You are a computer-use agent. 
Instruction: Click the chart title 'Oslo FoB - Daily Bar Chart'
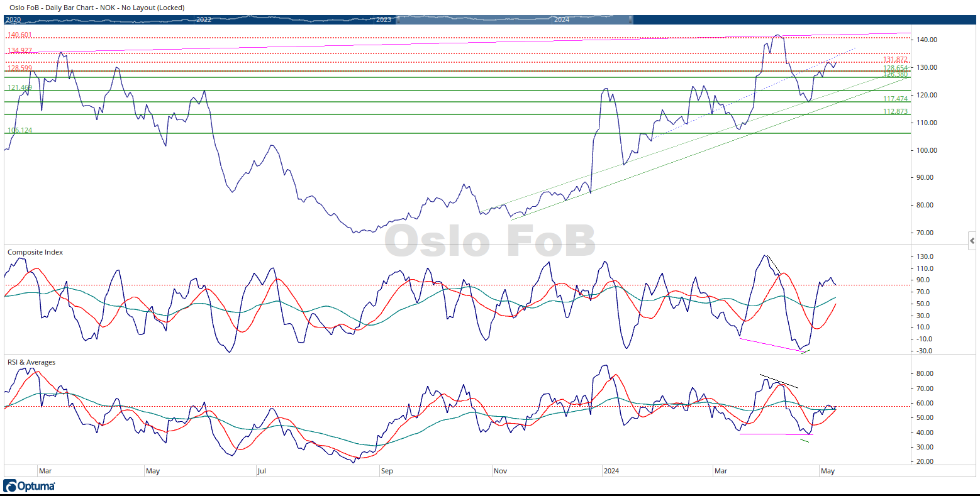point(51,8)
